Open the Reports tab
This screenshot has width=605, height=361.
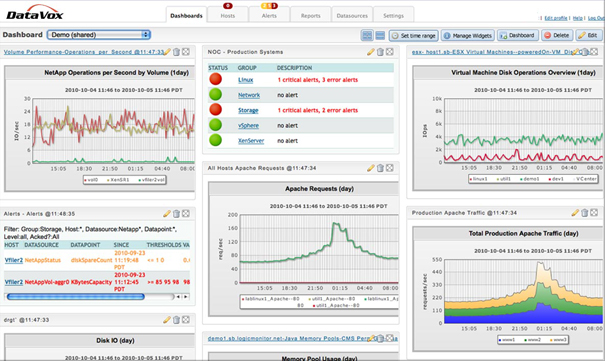click(311, 15)
